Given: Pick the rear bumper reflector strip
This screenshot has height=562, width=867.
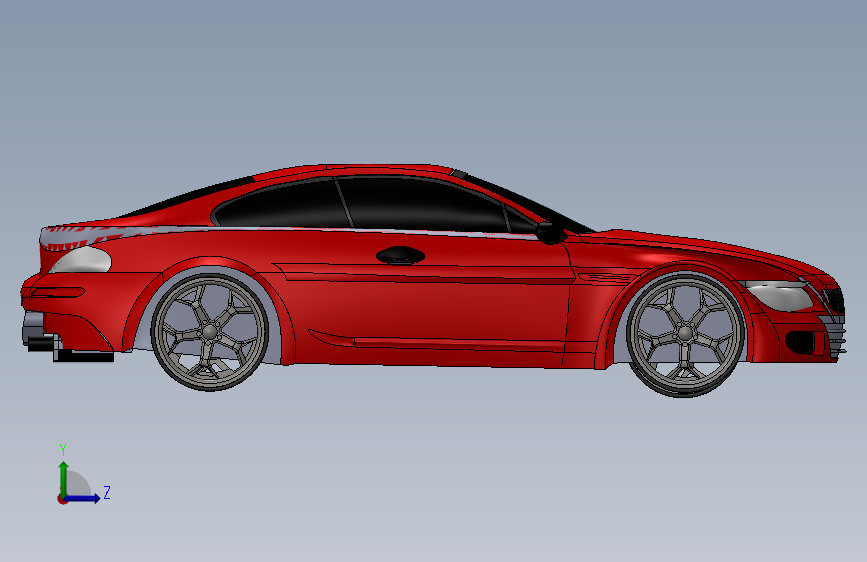Looking at the screenshot, I should pos(58,293).
